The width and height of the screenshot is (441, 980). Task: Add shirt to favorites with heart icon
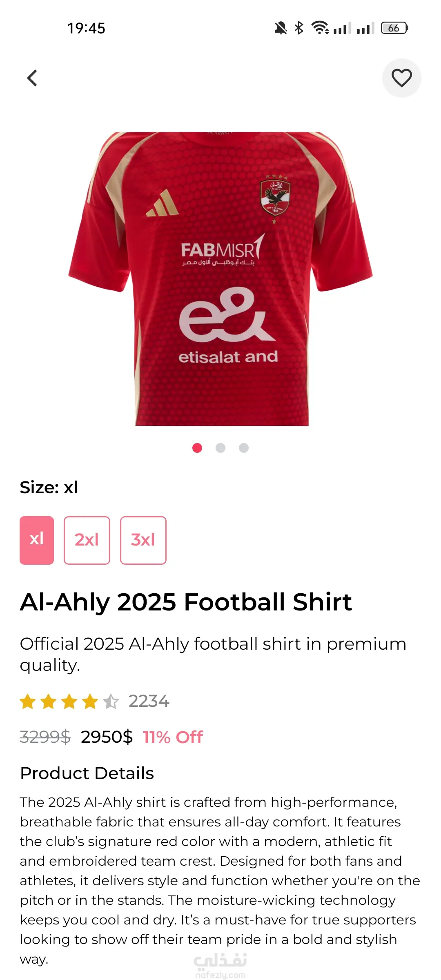pos(401,78)
